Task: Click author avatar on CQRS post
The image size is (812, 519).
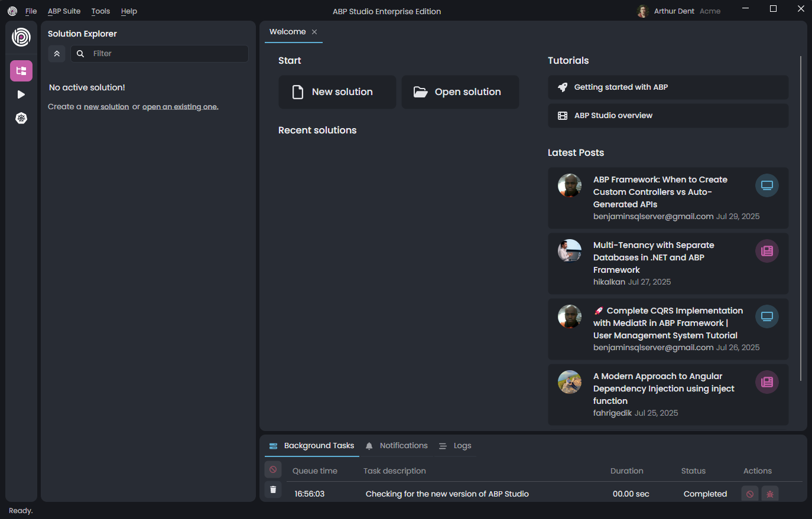Action: coord(570,316)
